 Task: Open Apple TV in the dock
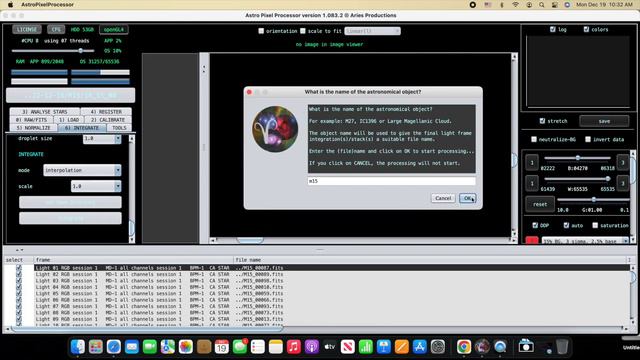(x=329, y=347)
